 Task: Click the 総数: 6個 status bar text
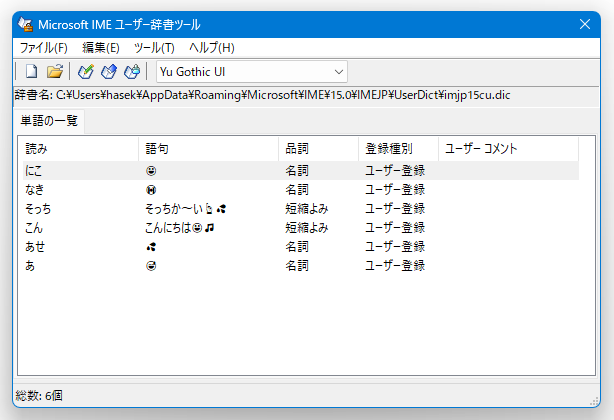click(x=39, y=396)
